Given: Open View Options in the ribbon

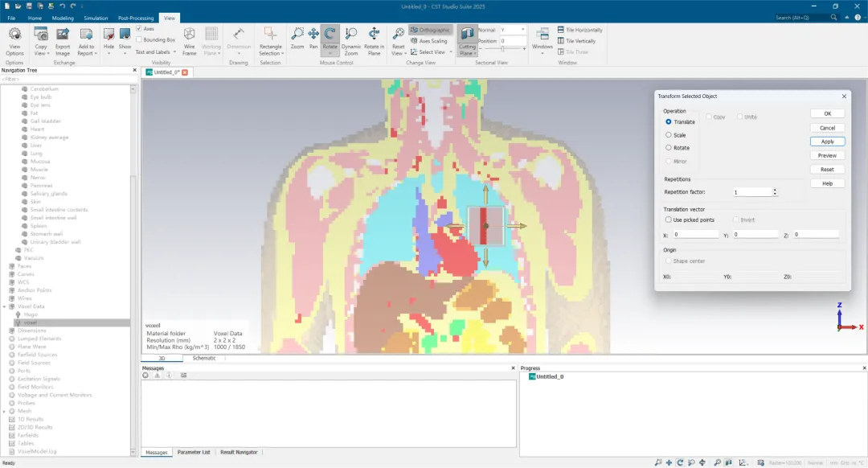Looking at the screenshot, I should click(15, 42).
